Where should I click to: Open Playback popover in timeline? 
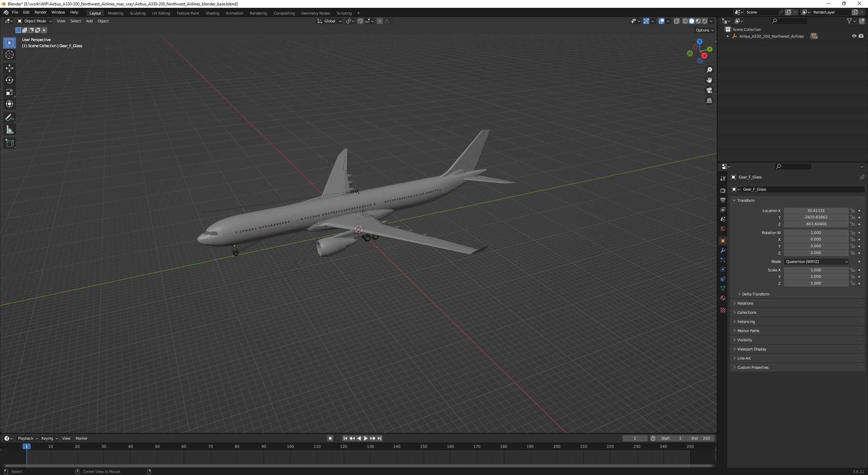(x=27, y=438)
